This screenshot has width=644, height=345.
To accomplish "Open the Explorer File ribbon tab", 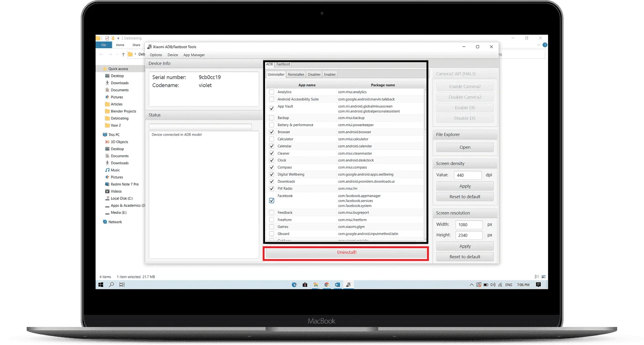I will click(104, 45).
